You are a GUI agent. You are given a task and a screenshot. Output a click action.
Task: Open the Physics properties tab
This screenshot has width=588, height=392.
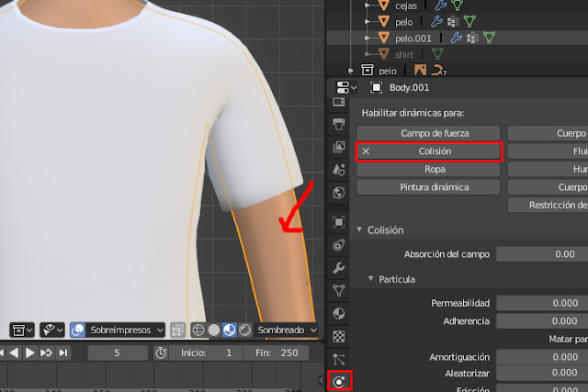339,381
